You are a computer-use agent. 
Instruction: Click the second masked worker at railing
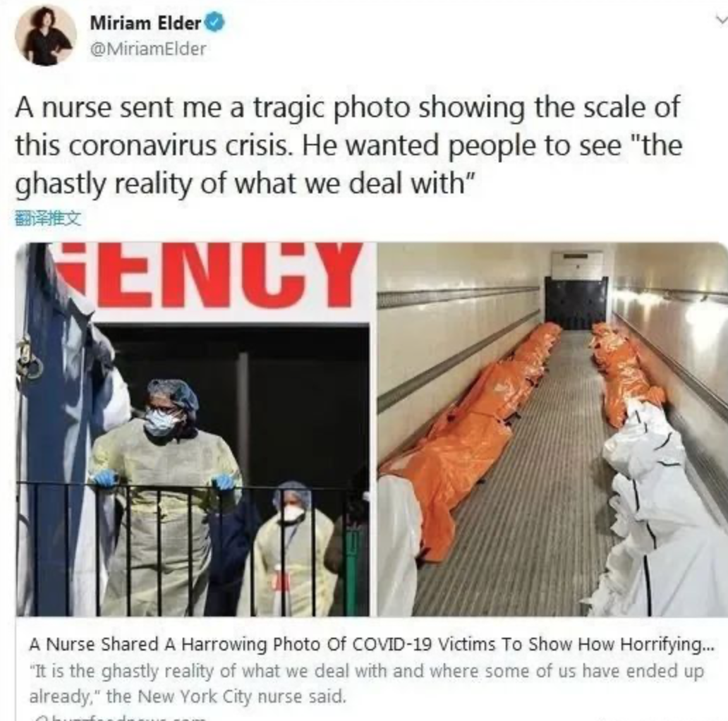pyautogui.click(x=289, y=548)
